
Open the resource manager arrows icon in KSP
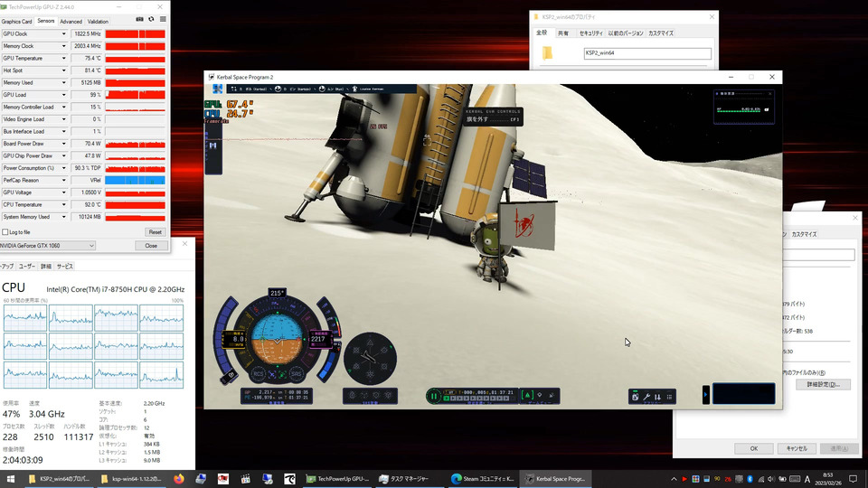[657, 397]
